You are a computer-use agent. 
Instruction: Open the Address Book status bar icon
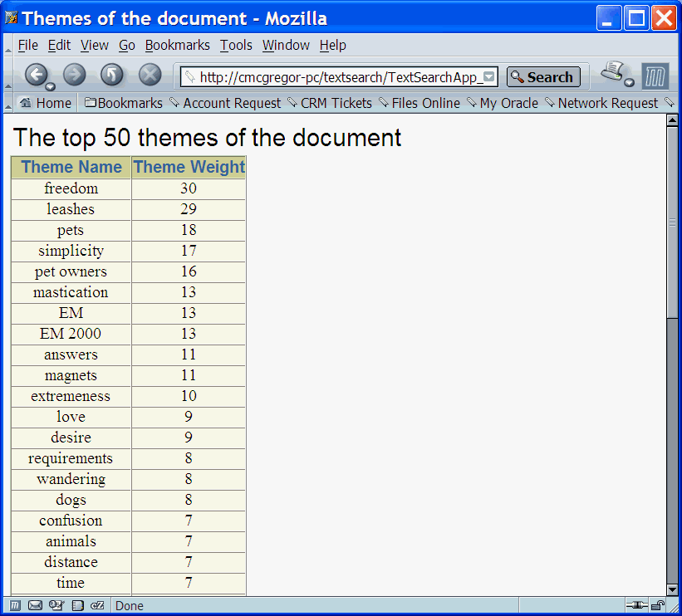pos(77,606)
